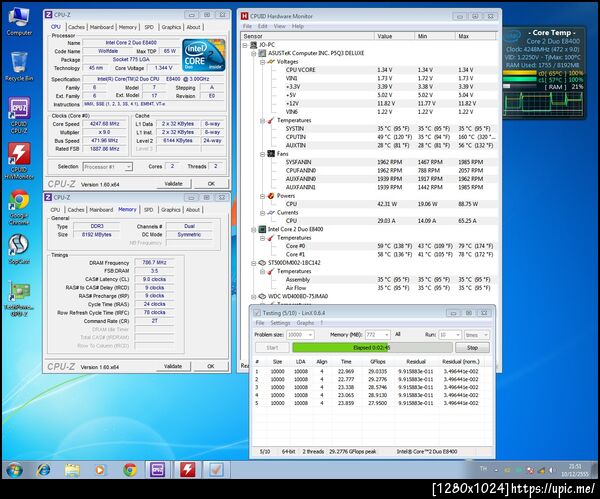Switch to Caches tab in upper CPU-Z
The image size is (600, 499).
click(x=76, y=27)
